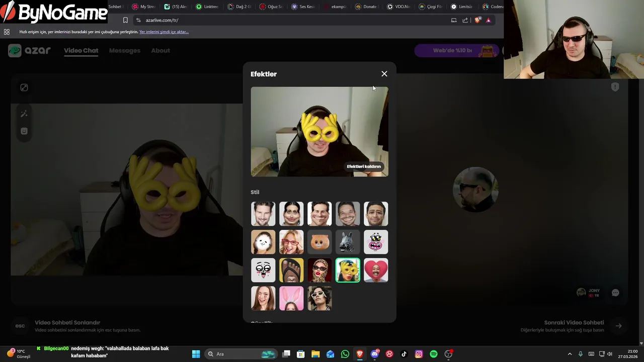This screenshot has height=362, width=644.
Task: Click the Efektleri kaldırın button
Action: 364,166
